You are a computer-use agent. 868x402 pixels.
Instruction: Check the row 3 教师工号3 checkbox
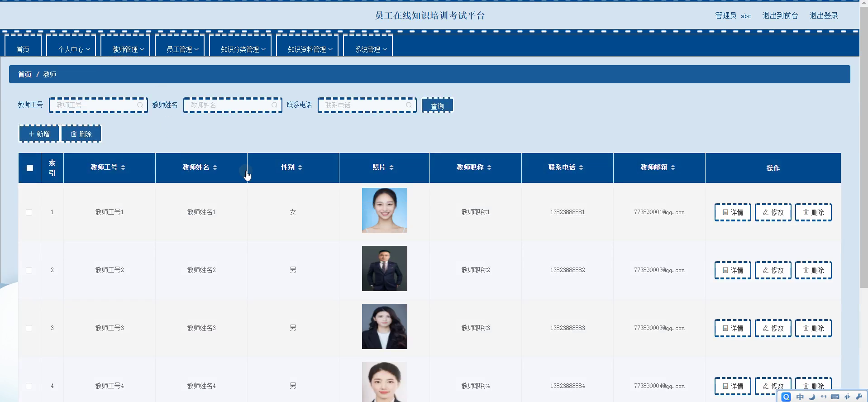point(29,328)
